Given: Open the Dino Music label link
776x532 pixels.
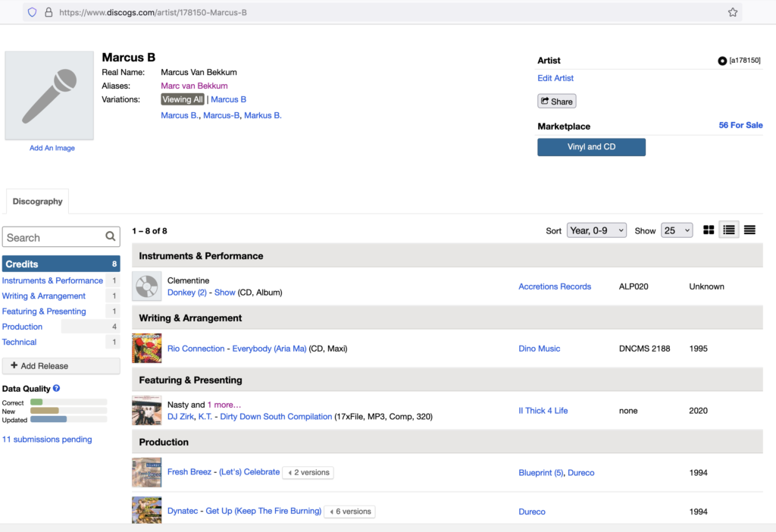Looking at the screenshot, I should (x=540, y=349).
